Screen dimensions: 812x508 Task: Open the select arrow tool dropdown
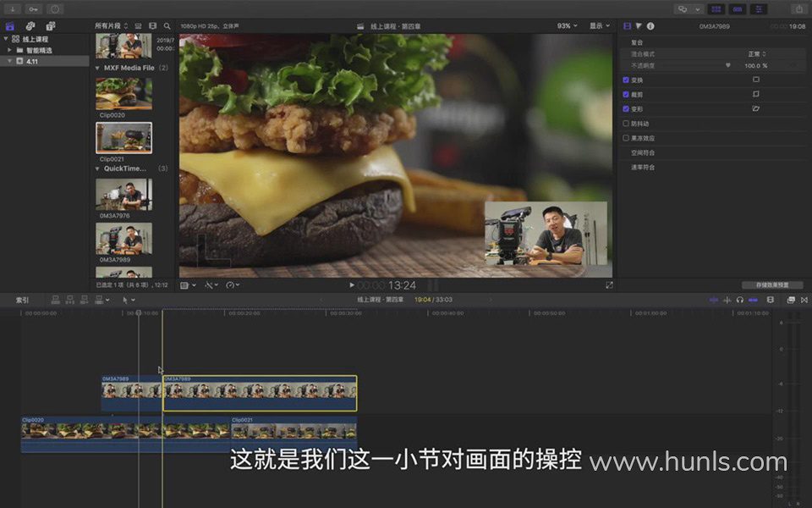pos(129,300)
